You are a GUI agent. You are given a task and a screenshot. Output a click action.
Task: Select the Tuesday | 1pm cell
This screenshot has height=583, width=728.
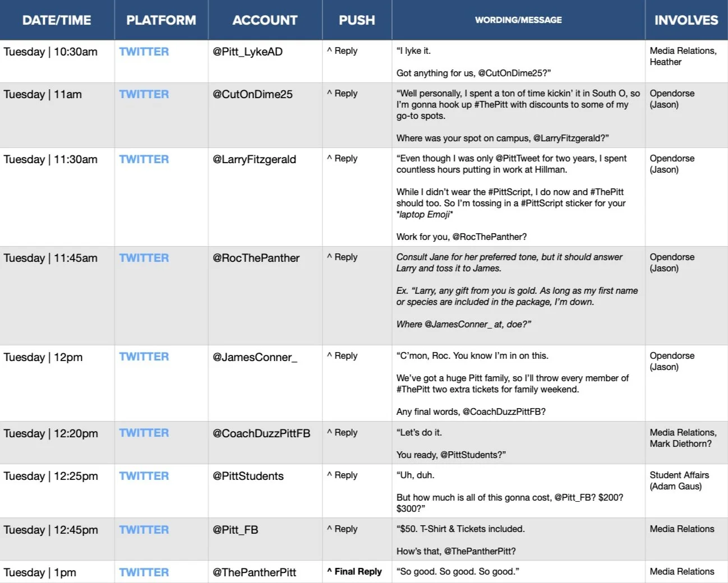(57, 572)
